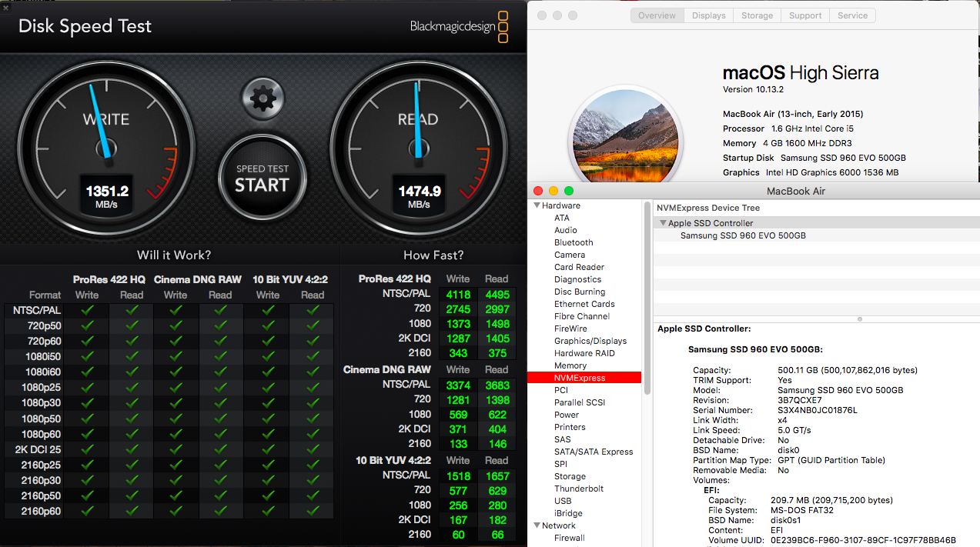This screenshot has width=980, height=547.
Task: Select Memory in hardware list
Action: point(570,365)
